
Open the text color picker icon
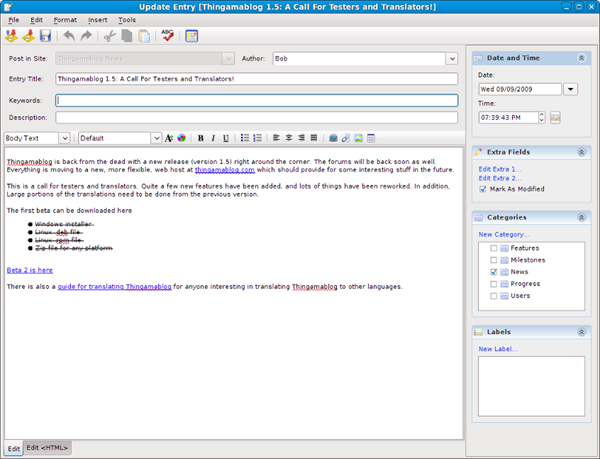coord(181,138)
